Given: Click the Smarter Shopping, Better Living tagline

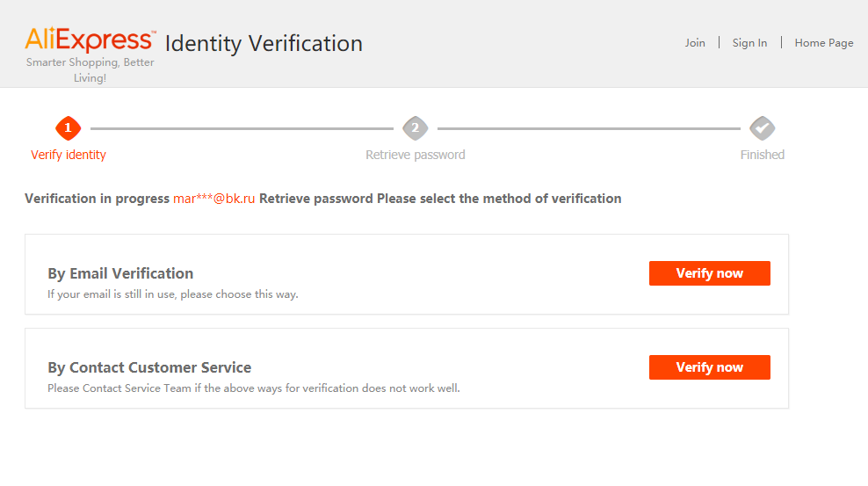Looking at the screenshot, I should point(90,69).
